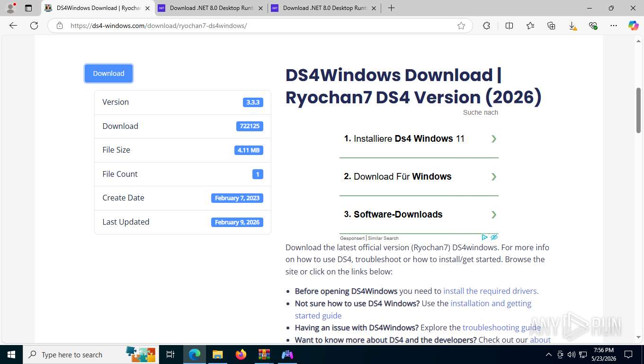The height and width of the screenshot is (364, 644).
Task: Expand the Software-Downloads ad link
Action: click(419, 214)
